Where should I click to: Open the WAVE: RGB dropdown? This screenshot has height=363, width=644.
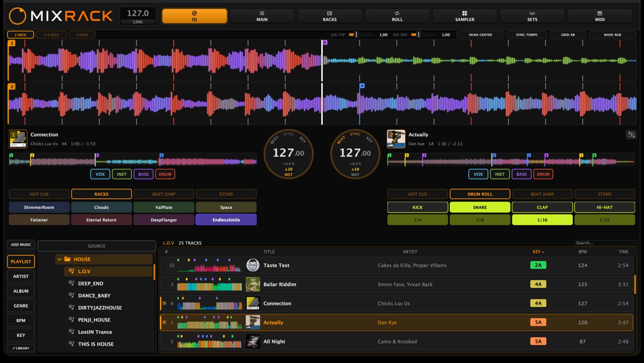(612, 35)
